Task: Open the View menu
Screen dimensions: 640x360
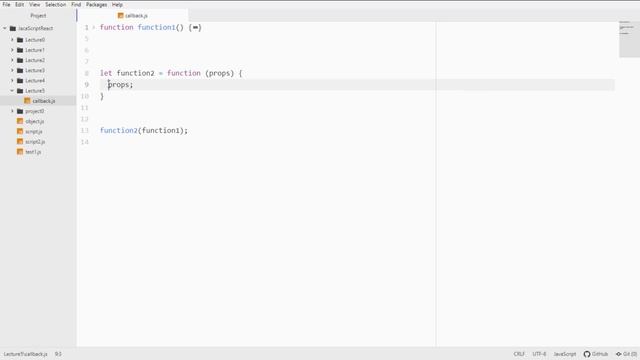Action: coord(34,4)
